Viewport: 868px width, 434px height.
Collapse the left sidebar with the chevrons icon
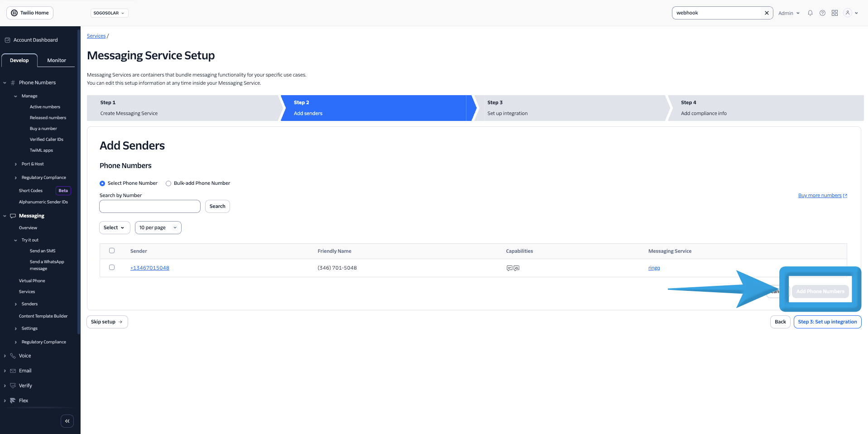(67, 421)
